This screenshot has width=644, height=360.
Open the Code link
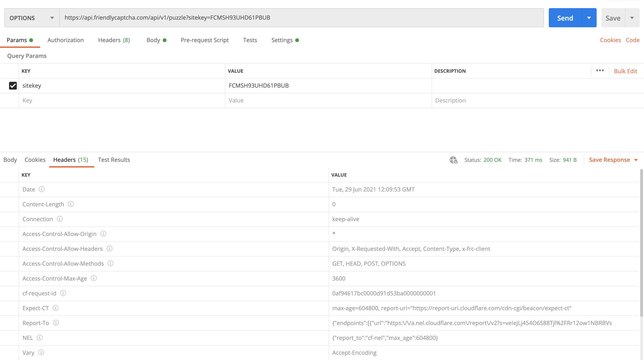click(633, 40)
